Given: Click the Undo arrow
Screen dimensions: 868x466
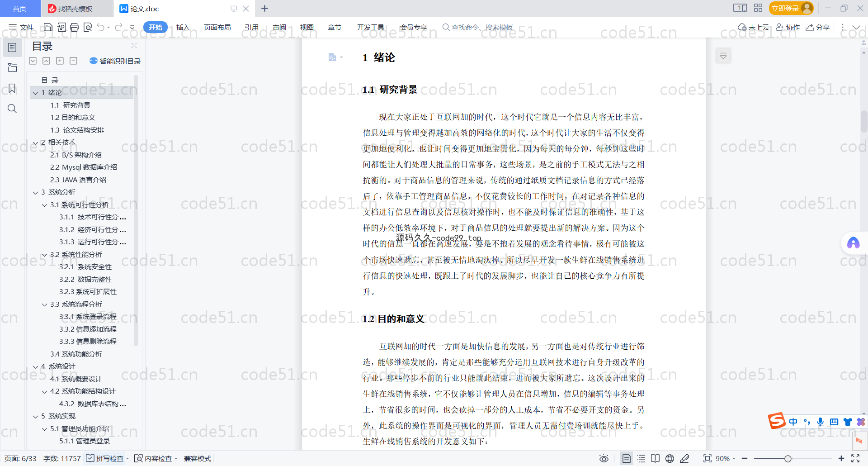Looking at the screenshot, I should click(101, 27).
